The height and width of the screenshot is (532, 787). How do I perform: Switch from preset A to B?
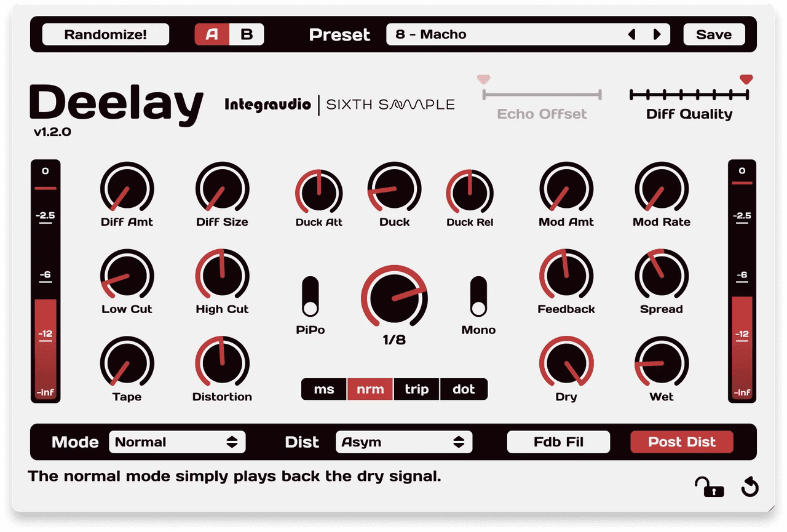(x=245, y=34)
